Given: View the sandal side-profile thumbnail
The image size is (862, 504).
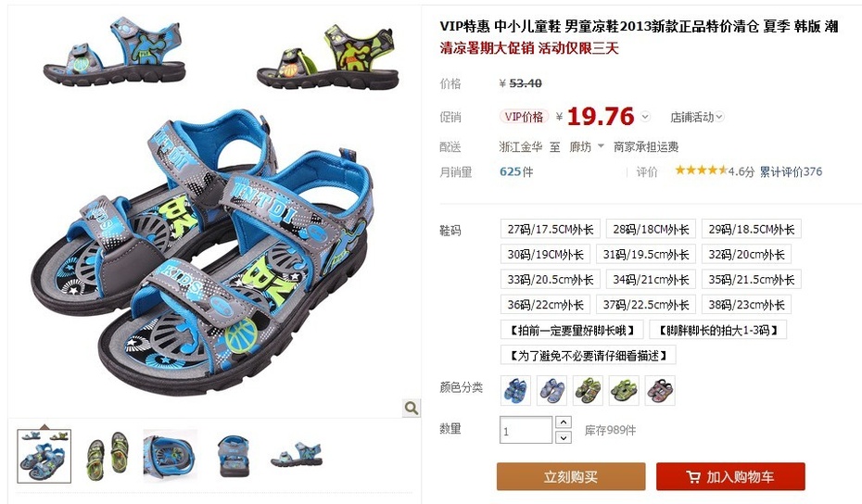Looking at the screenshot, I should point(296,456).
